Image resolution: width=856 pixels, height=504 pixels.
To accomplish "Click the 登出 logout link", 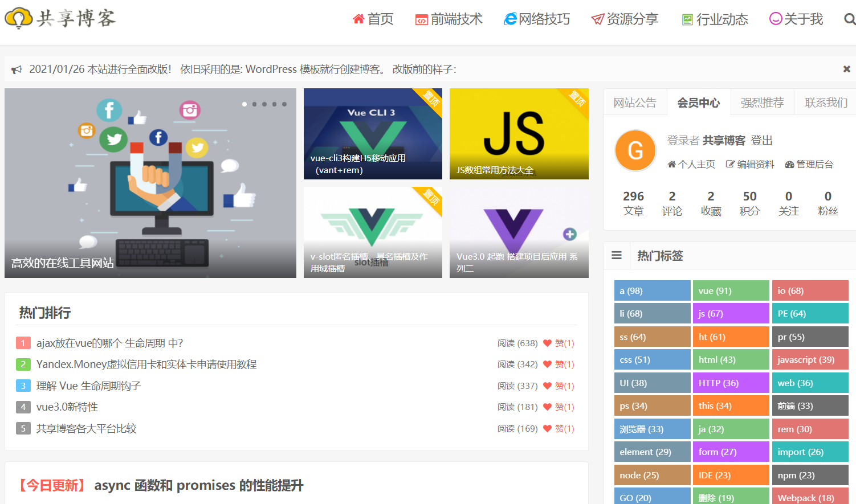I will point(762,141).
